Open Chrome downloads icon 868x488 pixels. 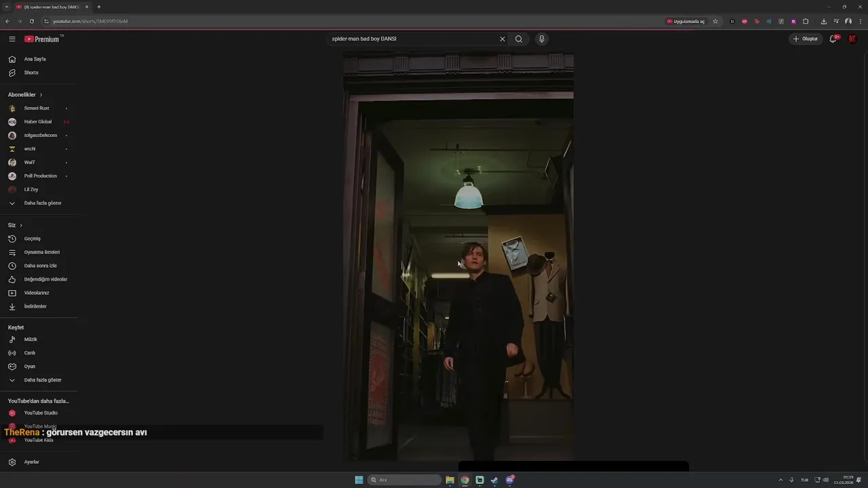[x=824, y=21]
